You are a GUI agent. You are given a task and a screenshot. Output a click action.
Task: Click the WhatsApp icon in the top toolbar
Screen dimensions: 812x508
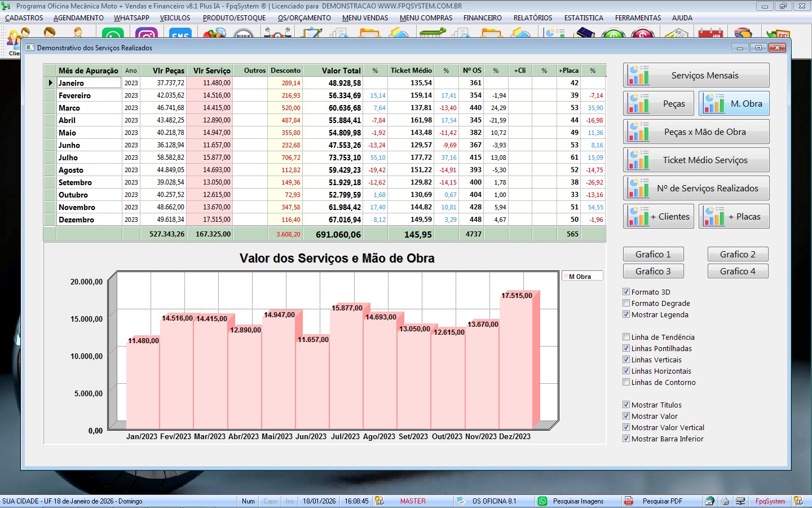click(114, 34)
